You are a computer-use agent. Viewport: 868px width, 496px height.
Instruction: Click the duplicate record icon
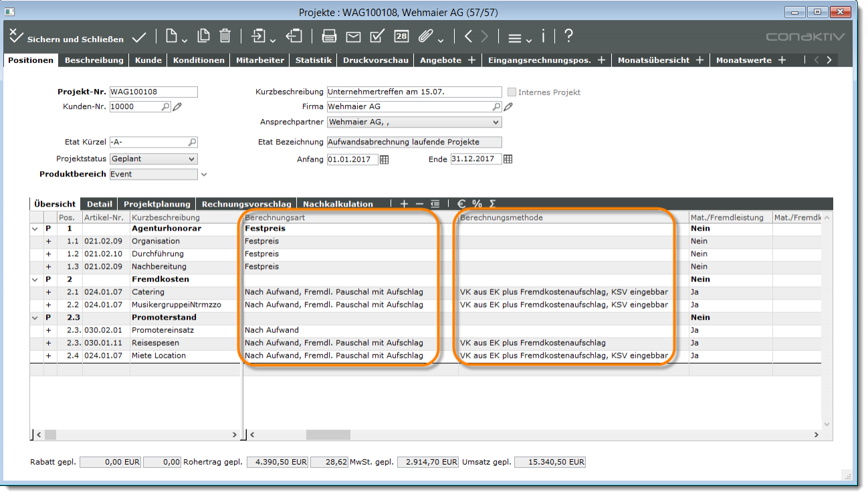coord(203,36)
